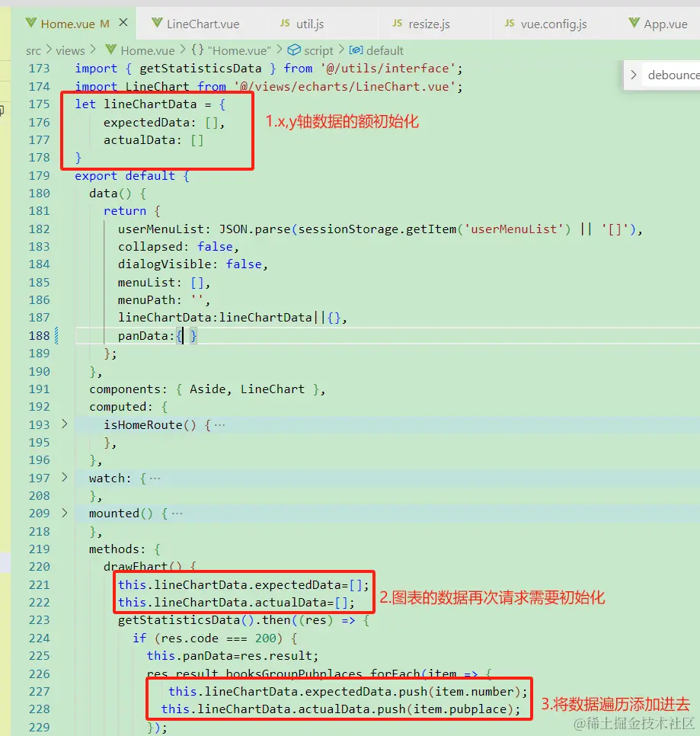700x736 pixels.
Task: Click the 'let lineChartData' declaration
Action: (x=136, y=104)
